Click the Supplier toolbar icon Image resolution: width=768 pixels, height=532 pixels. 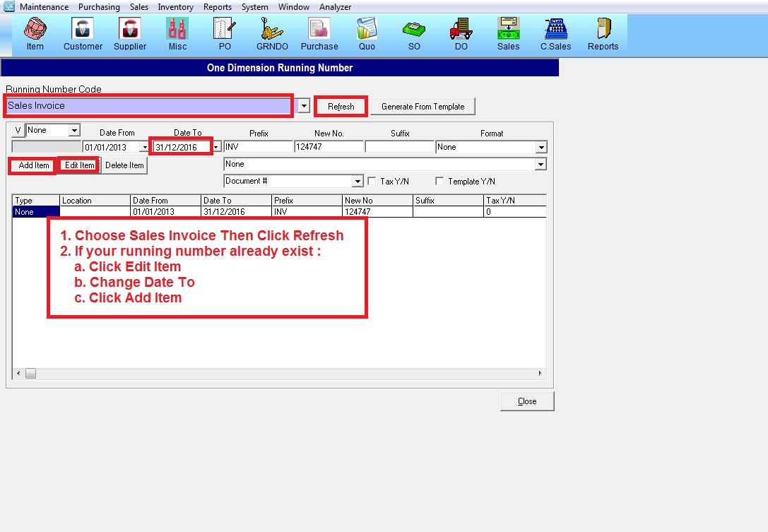pyautogui.click(x=130, y=34)
